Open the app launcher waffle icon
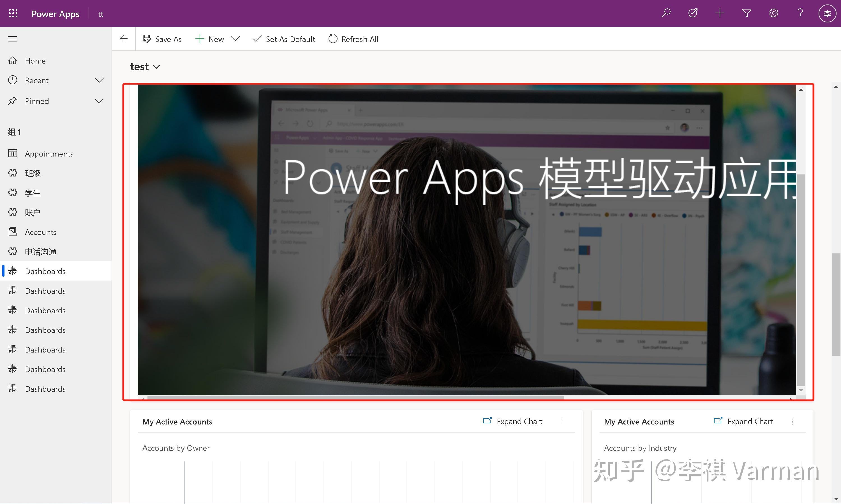Screen dimensions: 841x504 click(x=13, y=13)
